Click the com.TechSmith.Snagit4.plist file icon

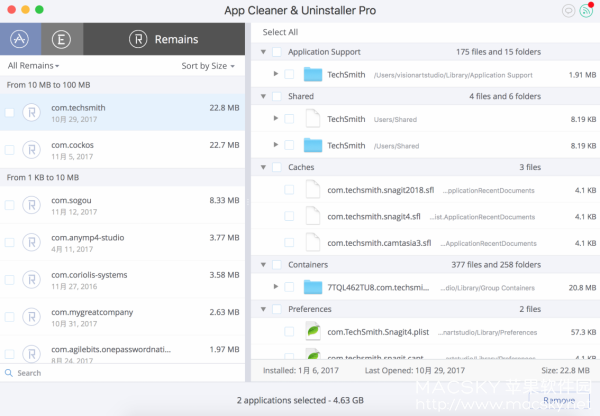(313, 331)
